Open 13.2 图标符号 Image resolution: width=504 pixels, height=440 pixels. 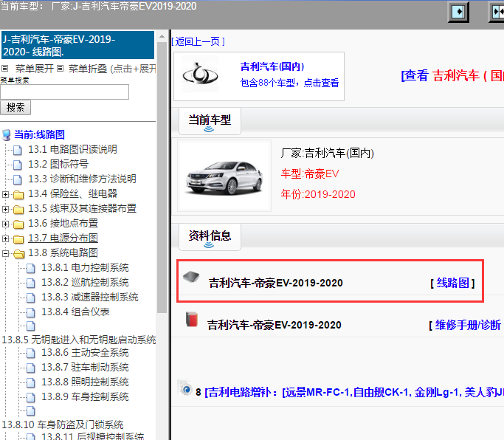click(x=58, y=164)
